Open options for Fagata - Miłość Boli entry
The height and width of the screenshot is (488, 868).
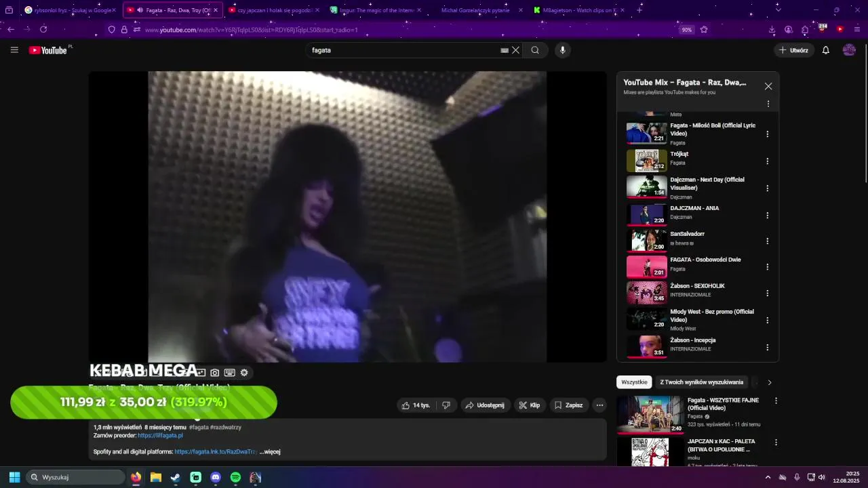coord(767,134)
